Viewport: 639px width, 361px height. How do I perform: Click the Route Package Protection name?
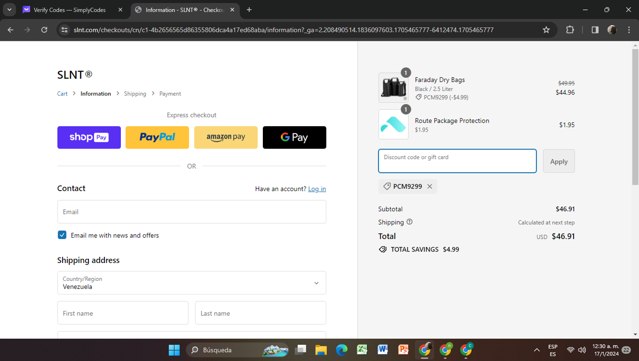pos(452,121)
